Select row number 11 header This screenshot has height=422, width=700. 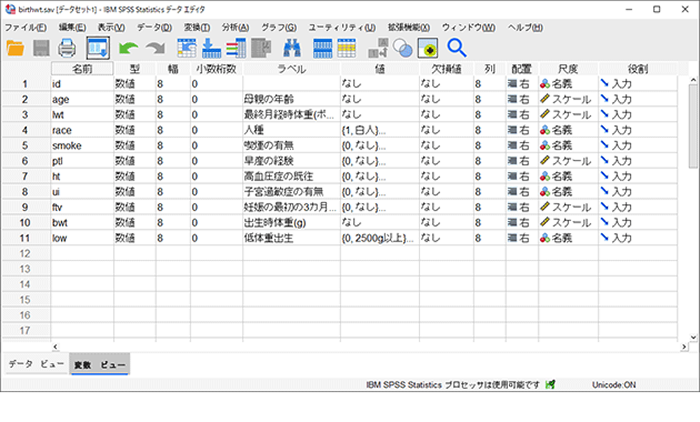tap(25, 238)
